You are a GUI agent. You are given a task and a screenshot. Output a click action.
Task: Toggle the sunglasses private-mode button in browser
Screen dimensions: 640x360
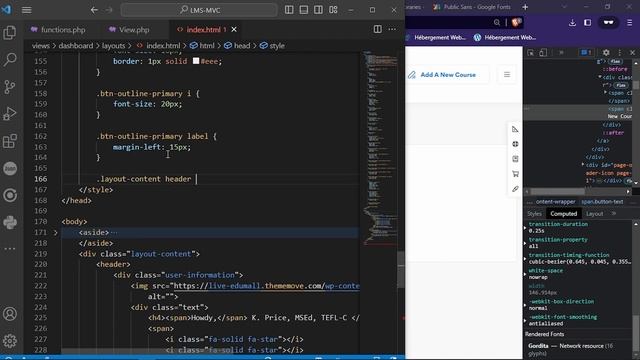click(608, 23)
